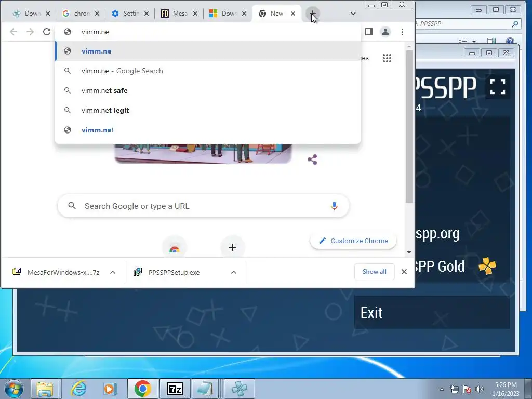This screenshot has height=399, width=532.
Task: Choose 'vimm.ne - Google Search' suggestion
Action: tap(208, 71)
